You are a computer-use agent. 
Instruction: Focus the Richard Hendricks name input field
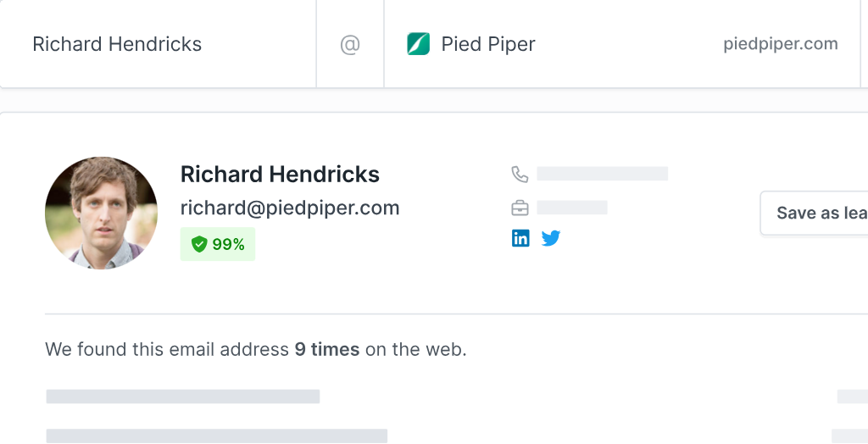pyautogui.click(x=158, y=44)
